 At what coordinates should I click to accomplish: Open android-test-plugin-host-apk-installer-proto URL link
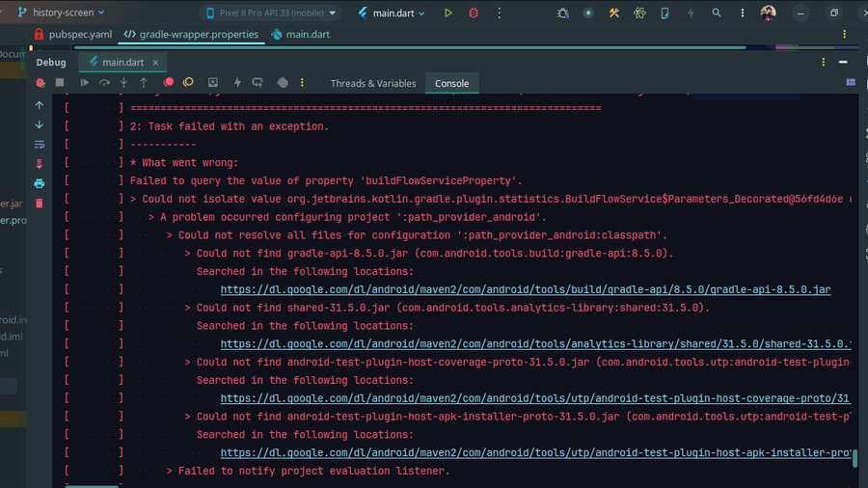point(536,452)
